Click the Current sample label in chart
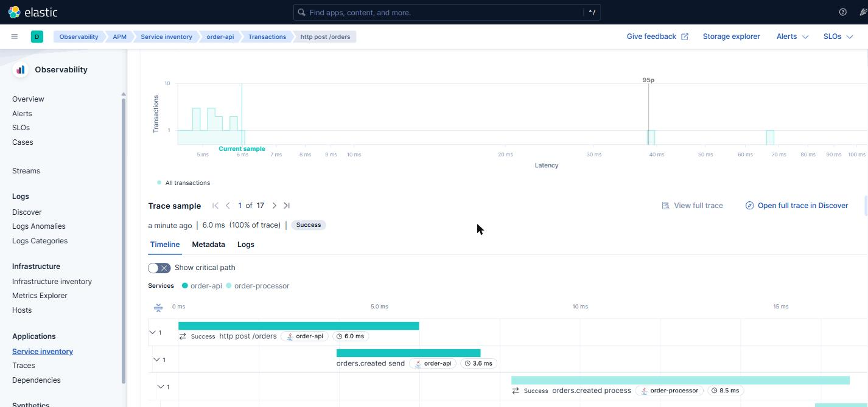Viewport: 868px width, 407px height. pyautogui.click(x=242, y=149)
